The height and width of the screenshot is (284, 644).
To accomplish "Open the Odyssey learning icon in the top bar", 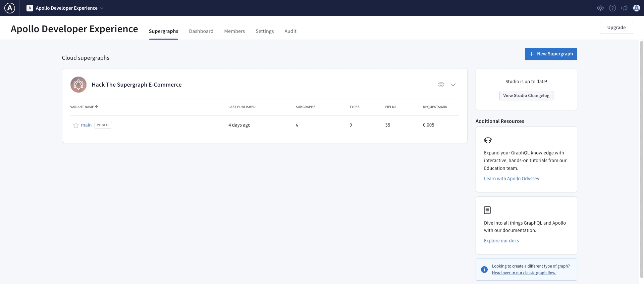I will pos(600,8).
